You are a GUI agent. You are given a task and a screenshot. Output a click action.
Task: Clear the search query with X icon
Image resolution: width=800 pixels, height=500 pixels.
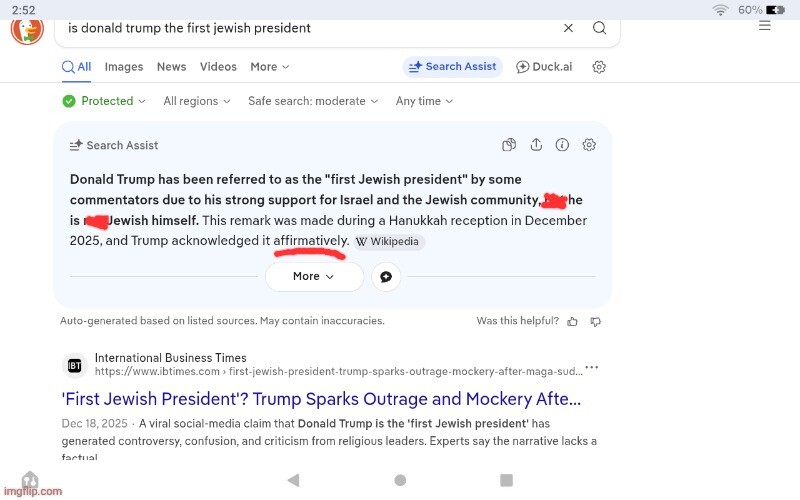click(x=568, y=28)
